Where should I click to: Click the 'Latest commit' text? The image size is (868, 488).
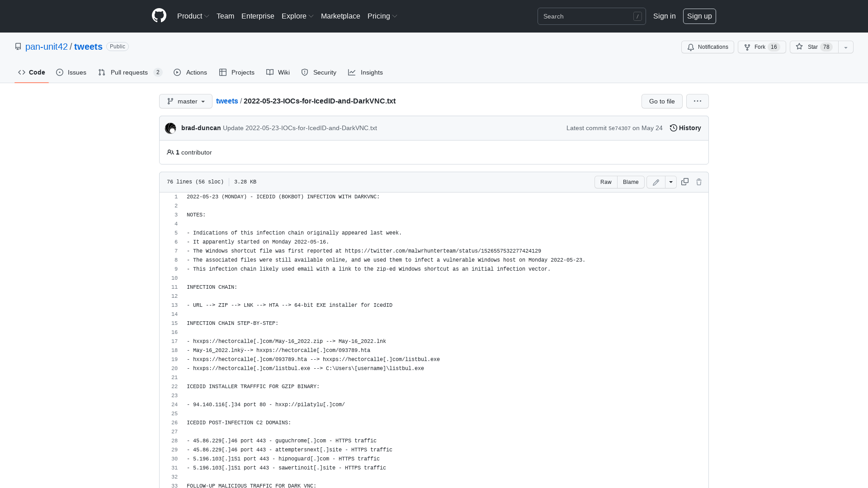pos(586,128)
